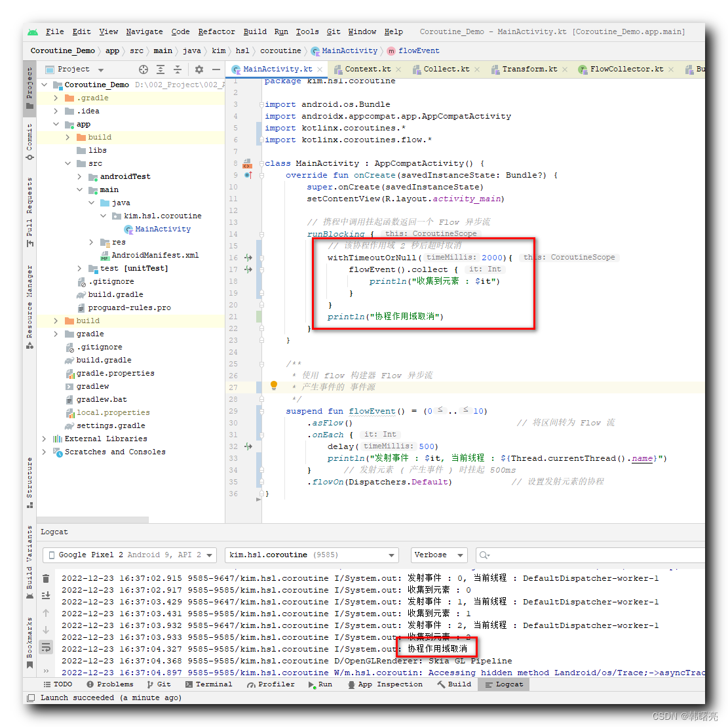Open the Navigate menu
728x727 pixels.
[144, 31]
